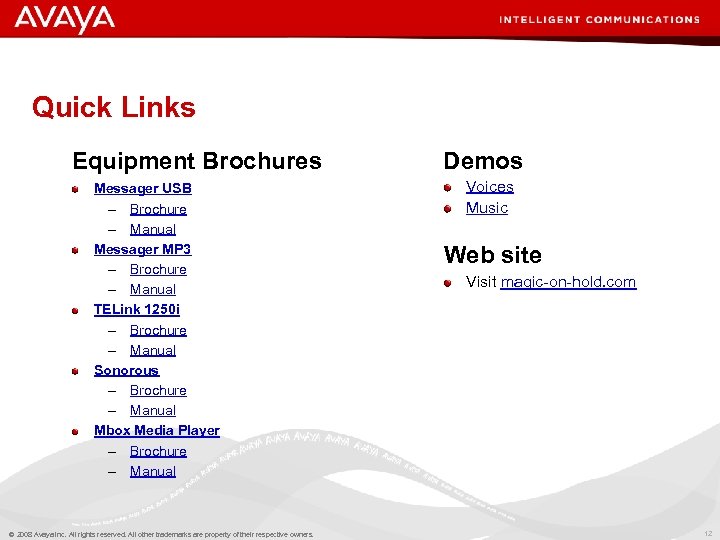The height and width of the screenshot is (540, 720).
Task: Open Manual link under Messager MP3
Action: coord(153,289)
